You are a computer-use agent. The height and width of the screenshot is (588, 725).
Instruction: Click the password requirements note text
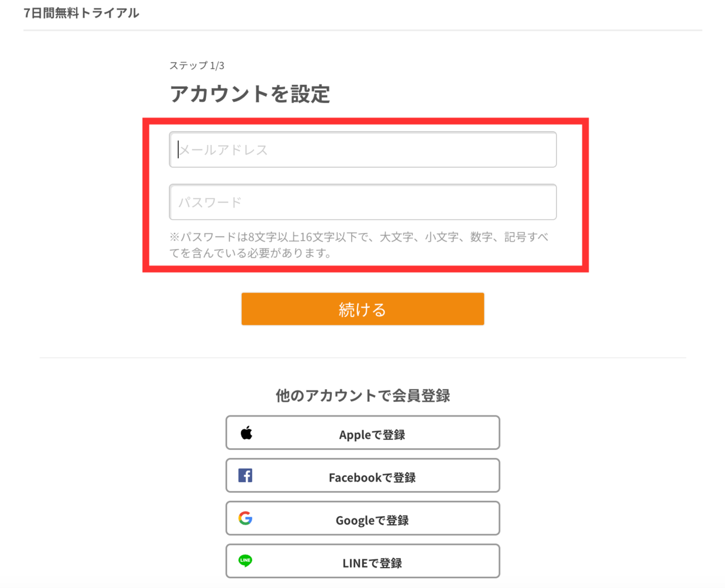tap(359, 244)
